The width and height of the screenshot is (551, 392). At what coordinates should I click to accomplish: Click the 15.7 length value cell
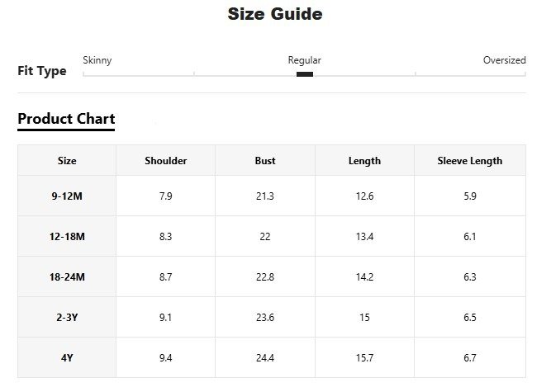pos(364,358)
